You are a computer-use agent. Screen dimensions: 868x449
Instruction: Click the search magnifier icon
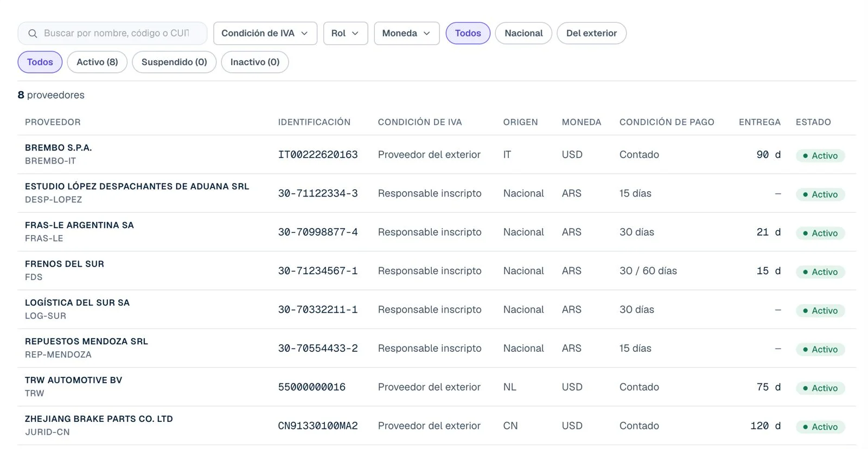point(33,34)
